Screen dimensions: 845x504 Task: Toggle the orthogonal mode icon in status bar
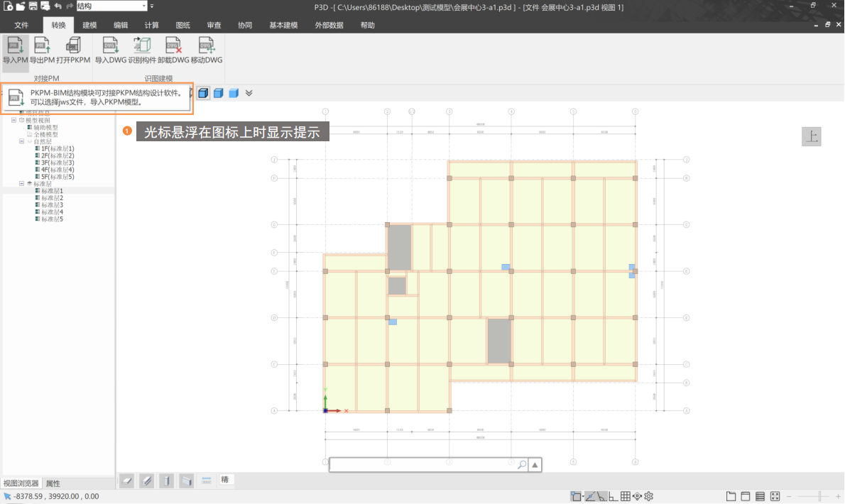click(612, 496)
